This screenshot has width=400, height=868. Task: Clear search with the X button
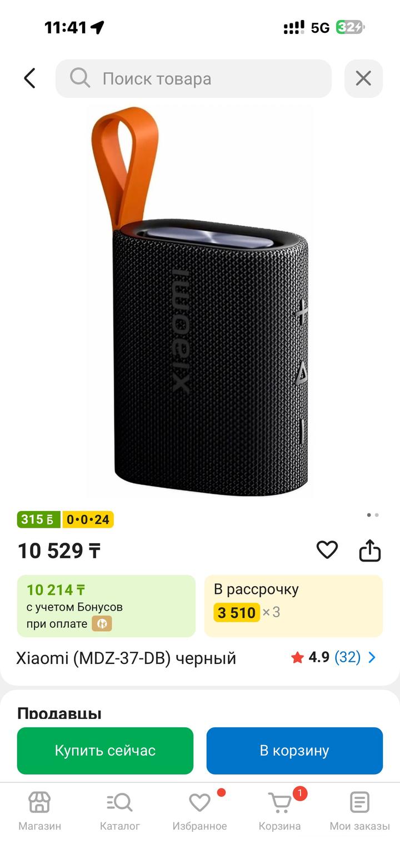tap(363, 78)
